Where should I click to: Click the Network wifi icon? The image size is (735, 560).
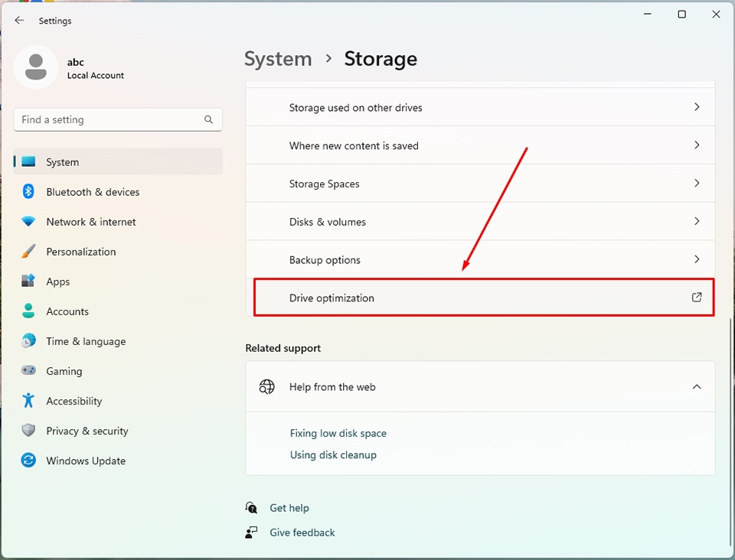(28, 221)
